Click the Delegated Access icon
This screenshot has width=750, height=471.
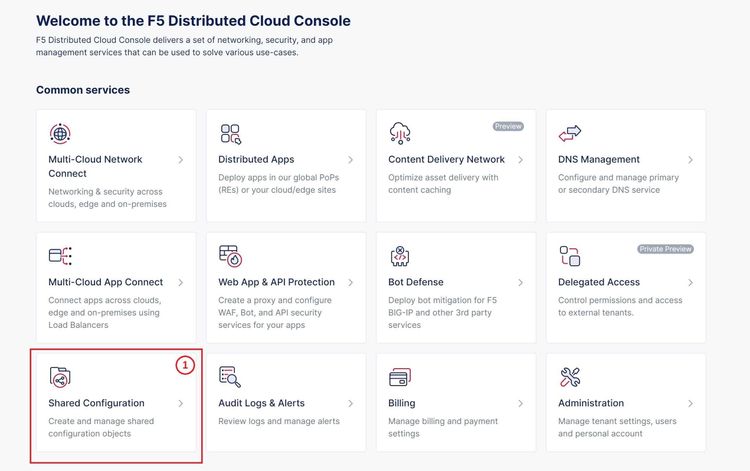pyautogui.click(x=570, y=256)
